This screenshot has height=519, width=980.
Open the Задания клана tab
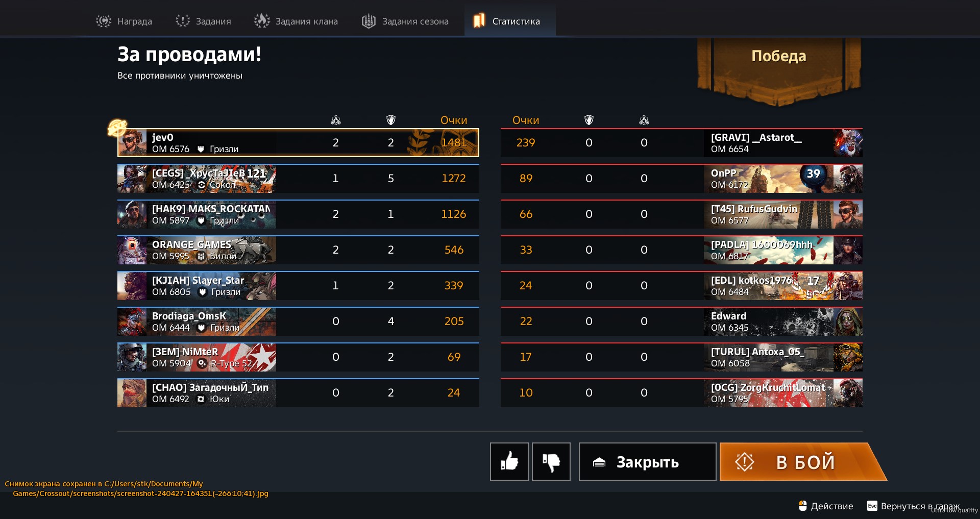(x=296, y=21)
